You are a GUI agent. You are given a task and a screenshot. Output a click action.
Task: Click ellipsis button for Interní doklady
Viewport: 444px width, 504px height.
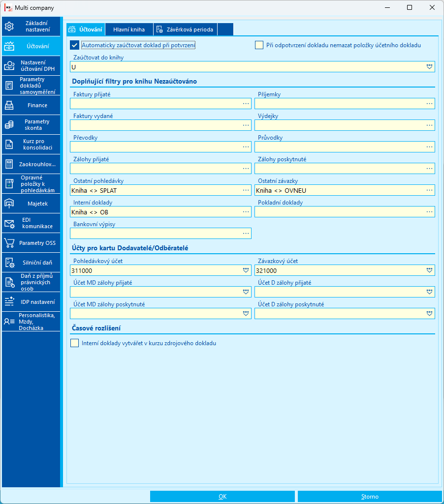246,212
